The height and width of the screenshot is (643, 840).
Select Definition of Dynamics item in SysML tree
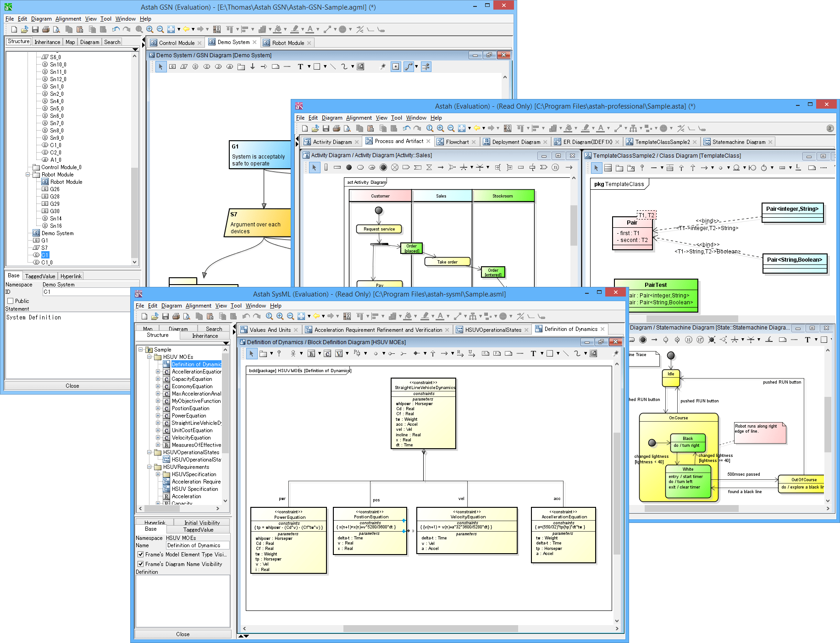click(x=196, y=364)
